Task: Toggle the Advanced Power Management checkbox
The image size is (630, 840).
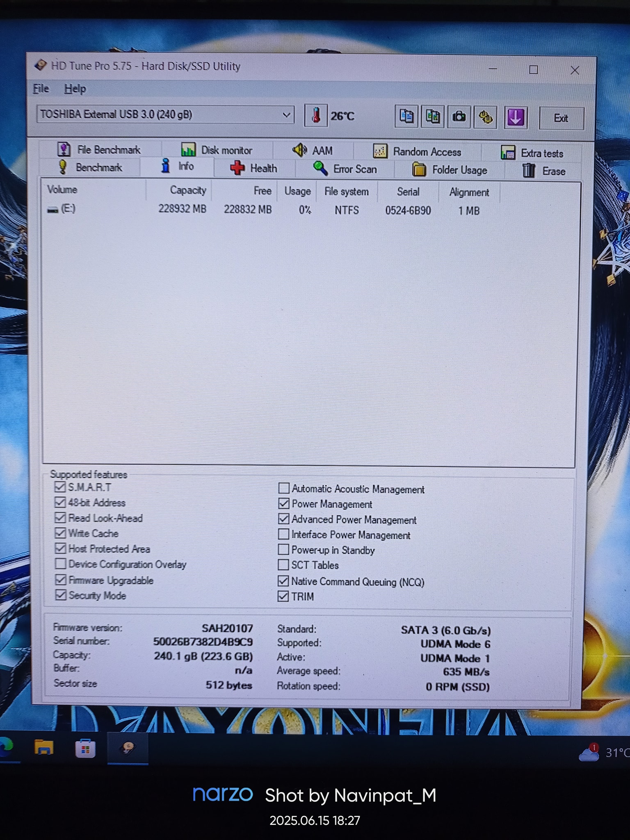Action: click(284, 519)
